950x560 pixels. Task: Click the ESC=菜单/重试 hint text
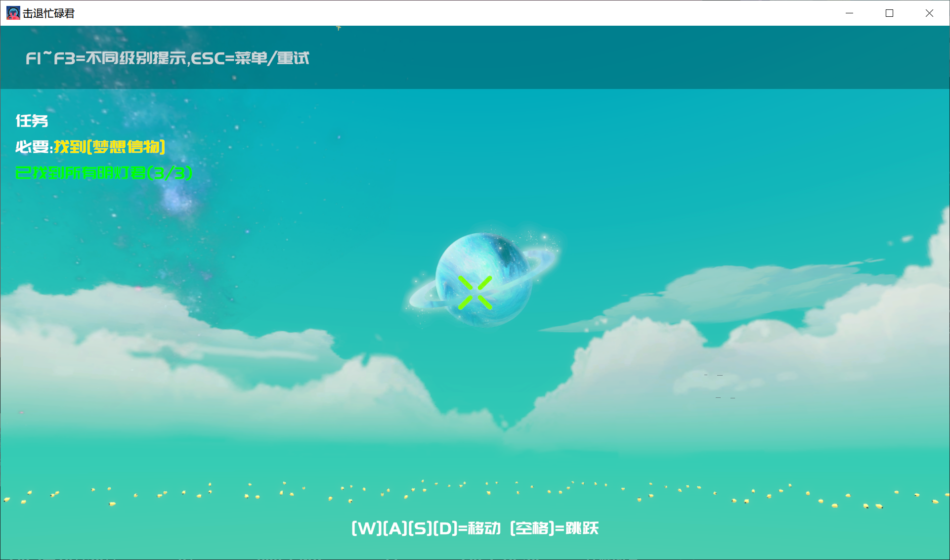click(250, 58)
